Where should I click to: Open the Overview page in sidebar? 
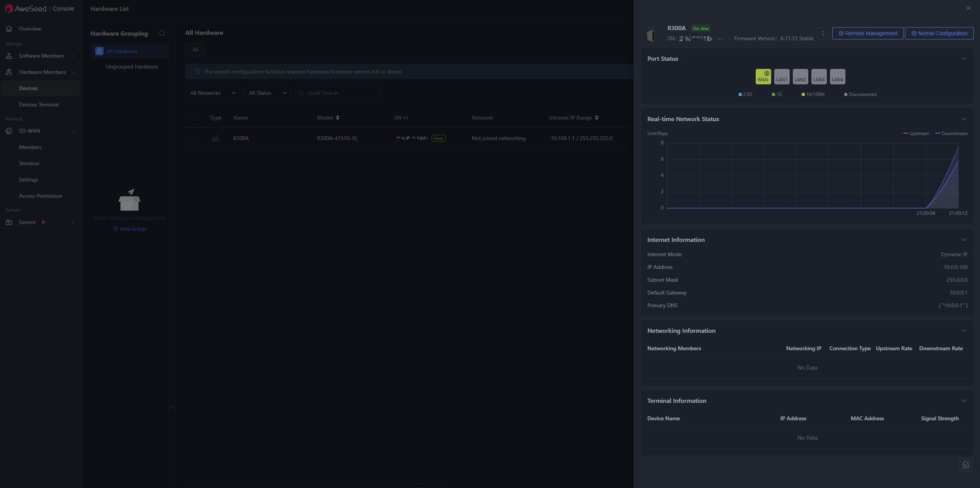click(30, 29)
